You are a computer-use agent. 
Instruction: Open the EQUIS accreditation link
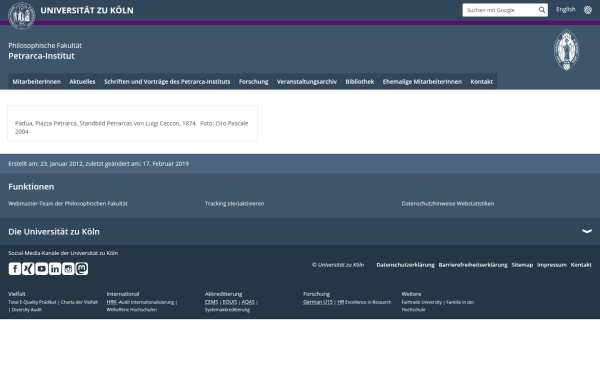click(230, 302)
